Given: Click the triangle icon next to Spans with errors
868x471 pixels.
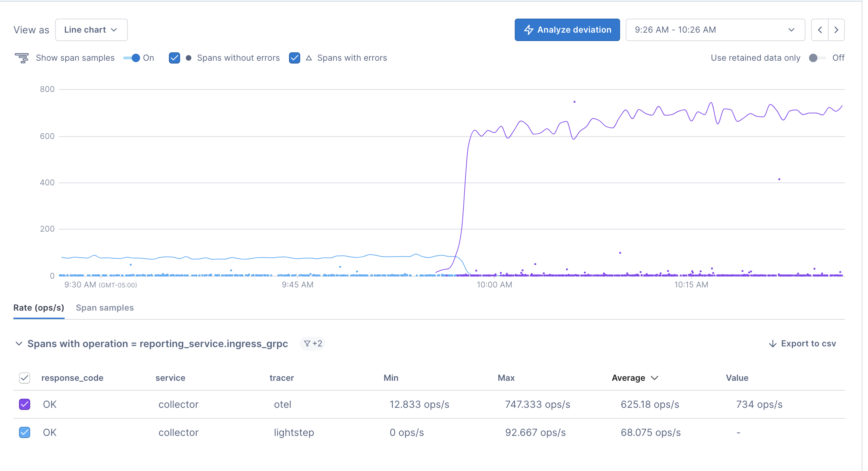Looking at the screenshot, I should (308, 58).
